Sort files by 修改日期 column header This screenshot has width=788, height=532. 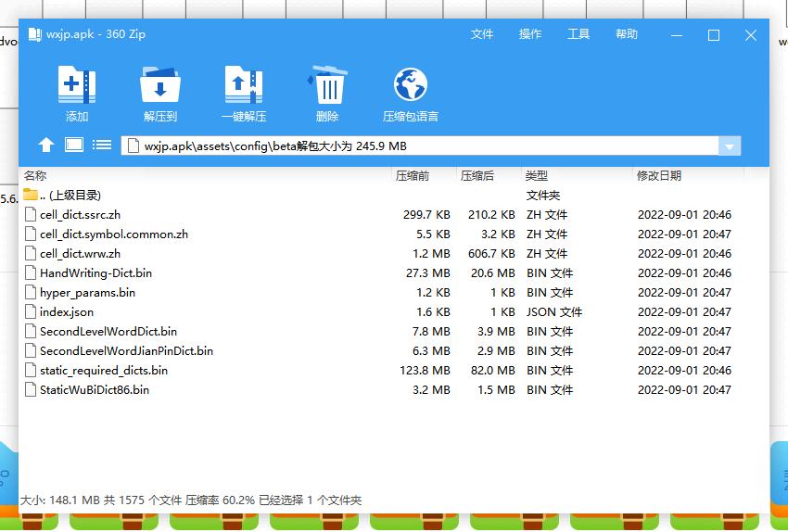tap(658, 175)
